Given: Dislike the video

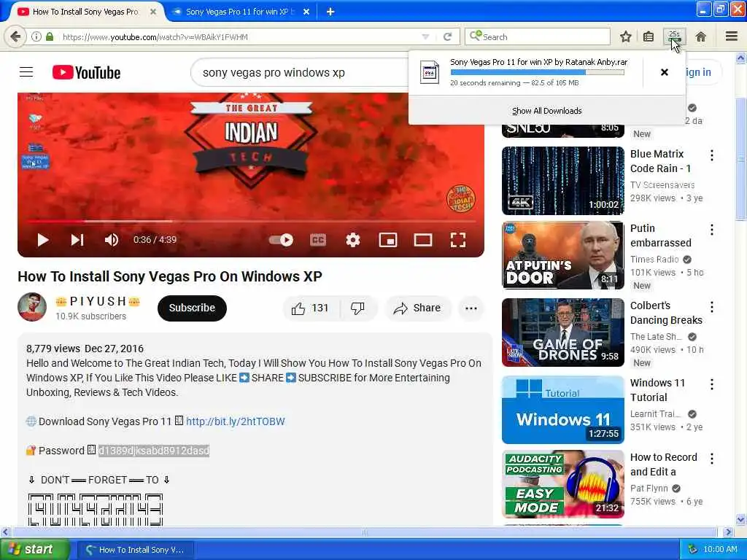Looking at the screenshot, I should coord(357,308).
